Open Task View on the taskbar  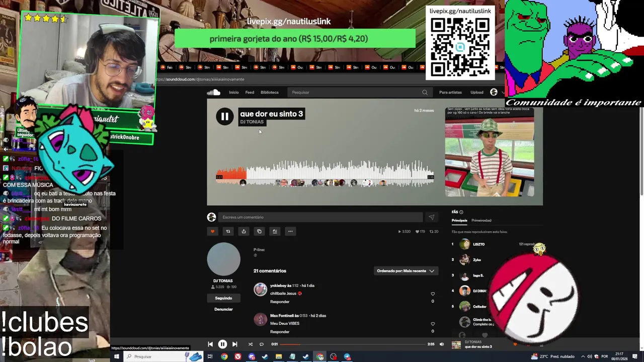coord(210,356)
